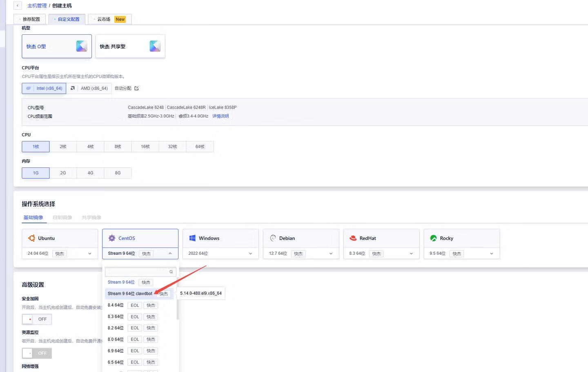This screenshot has width=588, height=372.
Task: Toggle the 资源监控 OFF switch
Action: [x=37, y=353]
